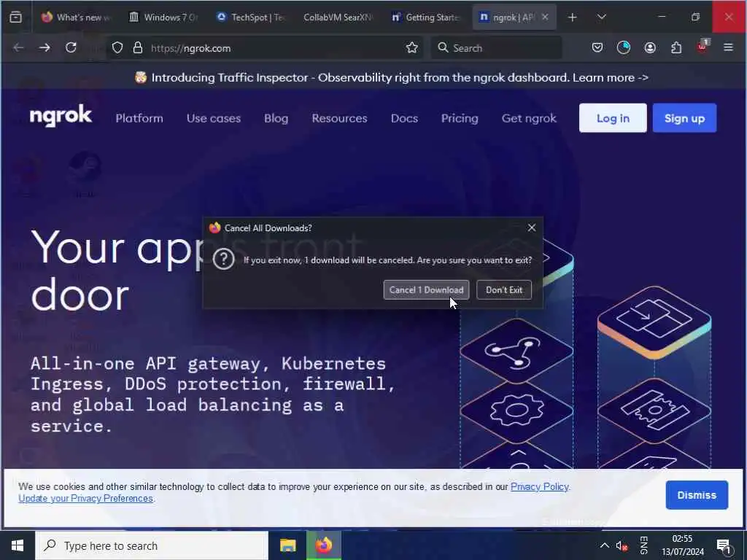Follow the Traffic Inspector Learn more banner
The width and height of the screenshot is (747, 560).
point(611,77)
